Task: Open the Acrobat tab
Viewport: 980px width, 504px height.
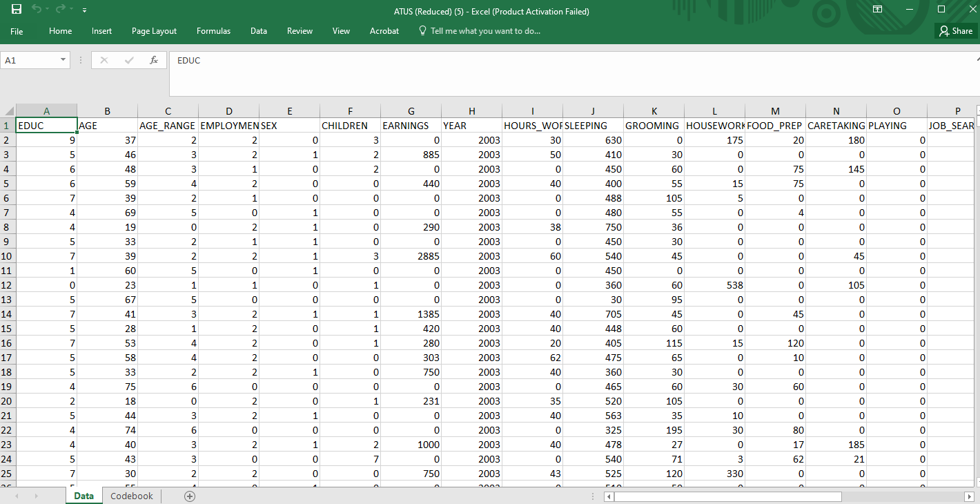Action: coord(384,31)
